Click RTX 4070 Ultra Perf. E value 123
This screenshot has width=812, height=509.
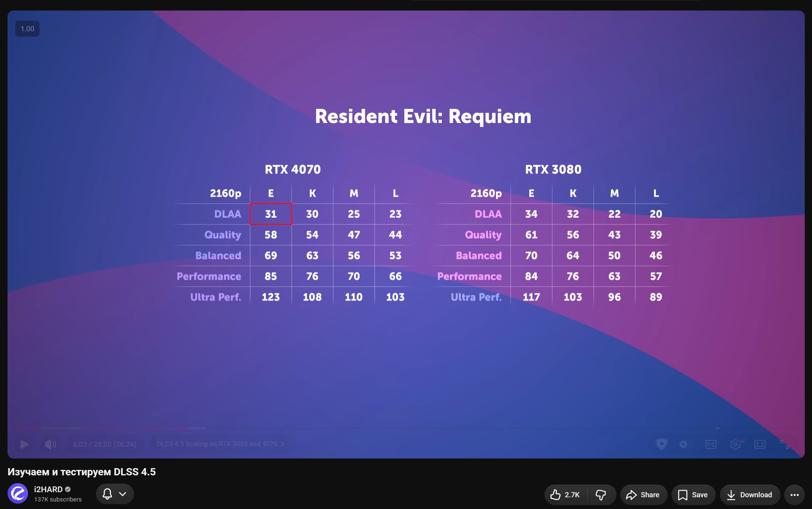tap(271, 297)
